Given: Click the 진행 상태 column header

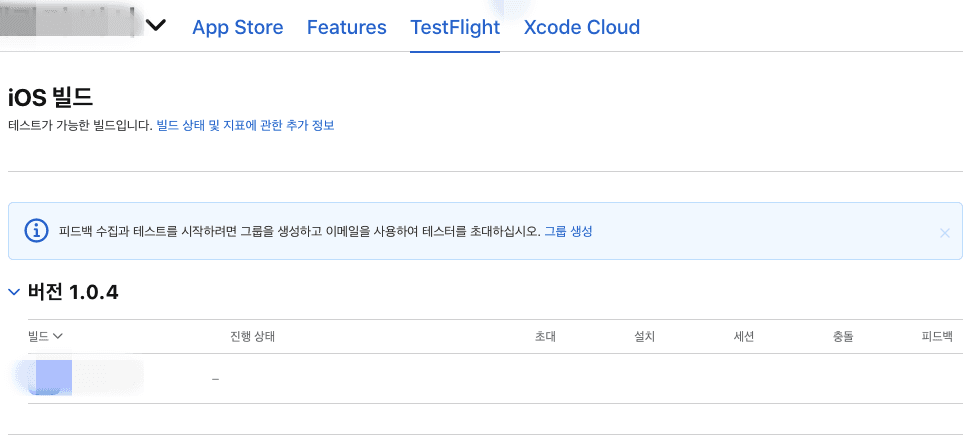Looking at the screenshot, I should click(252, 337).
